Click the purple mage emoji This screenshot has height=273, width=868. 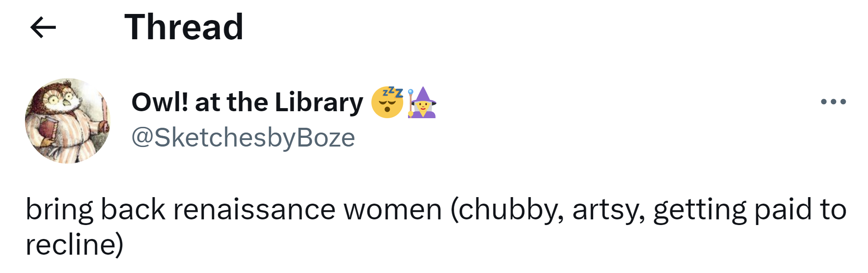pos(422,102)
